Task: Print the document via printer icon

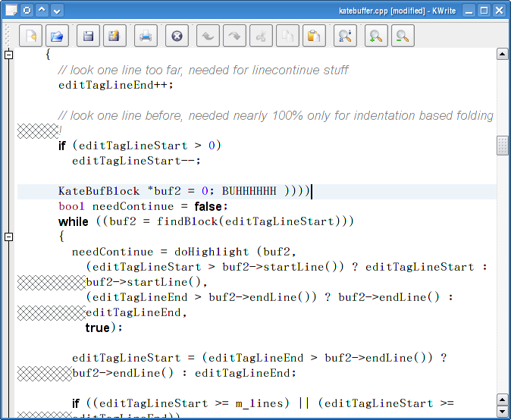Action: click(146, 36)
